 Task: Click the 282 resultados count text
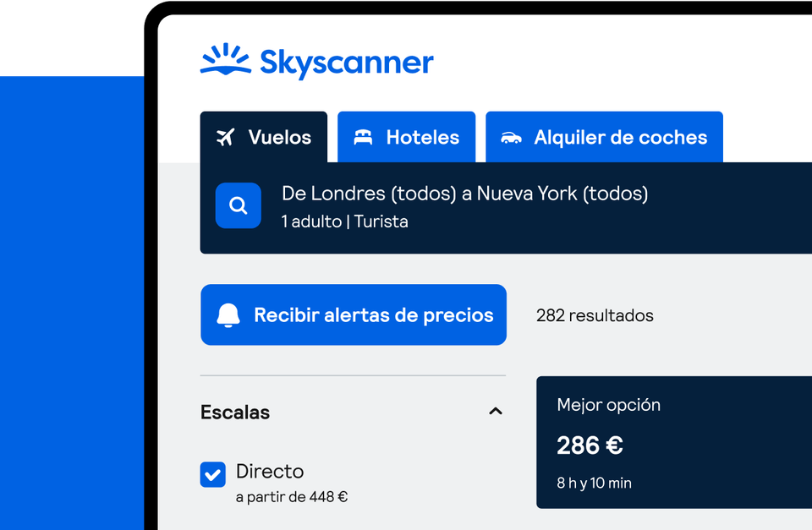(595, 315)
